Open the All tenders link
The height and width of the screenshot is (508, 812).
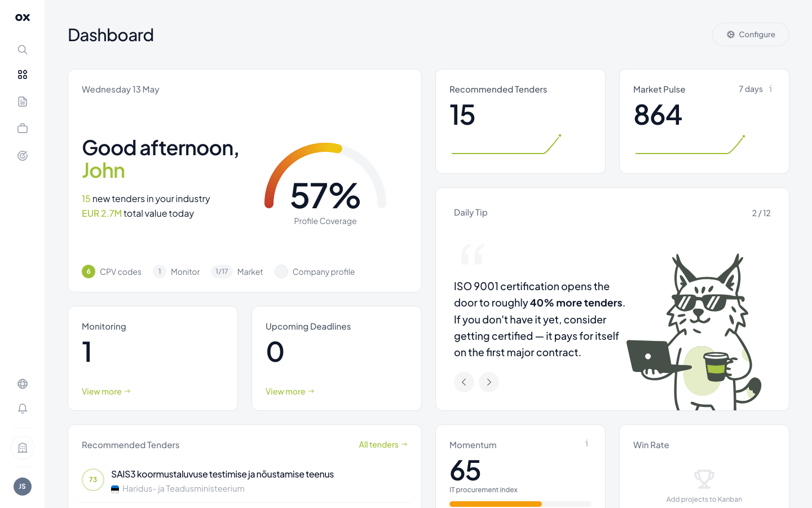[383, 445]
